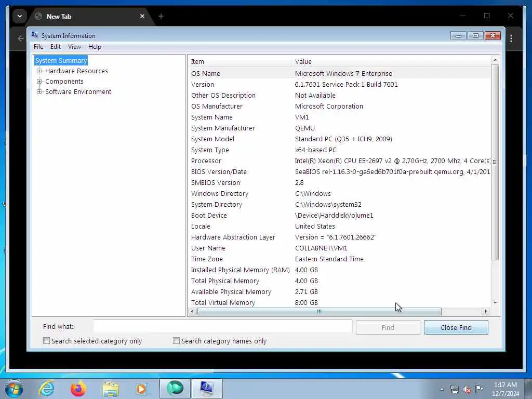The width and height of the screenshot is (532, 399).
Task: Click the Close Find button
Action: click(x=456, y=327)
